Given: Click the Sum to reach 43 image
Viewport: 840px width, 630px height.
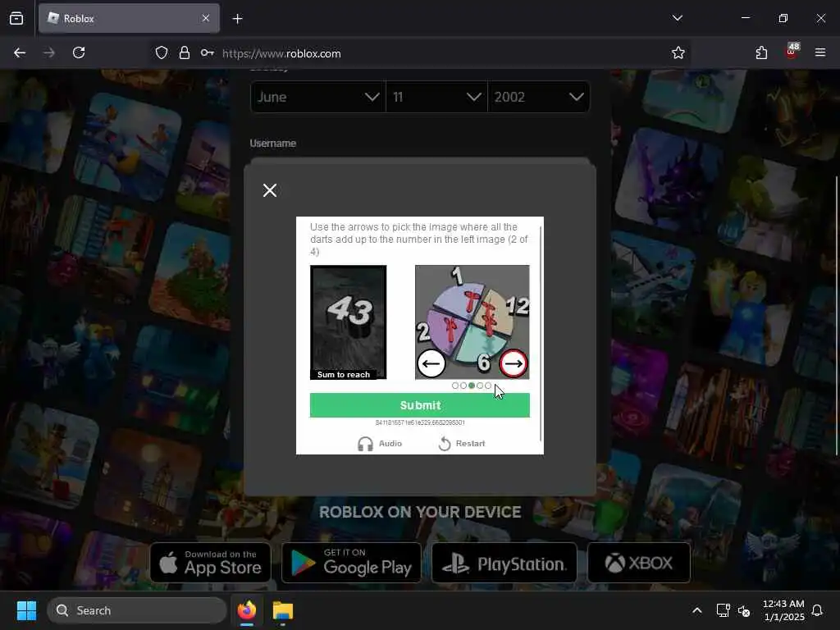Looking at the screenshot, I should pyautogui.click(x=348, y=322).
